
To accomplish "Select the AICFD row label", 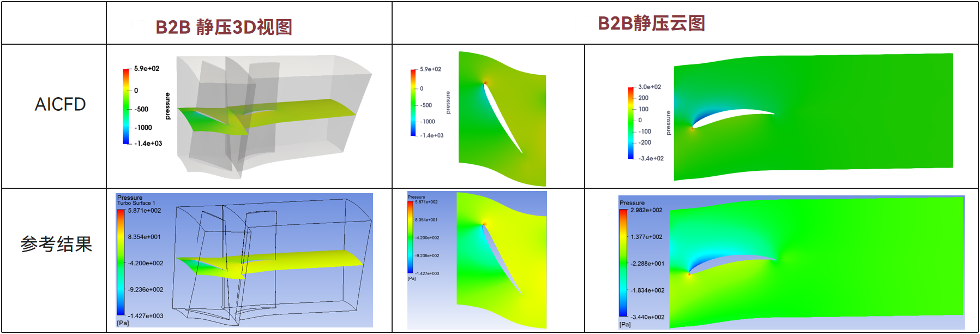I will (x=60, y=104).
